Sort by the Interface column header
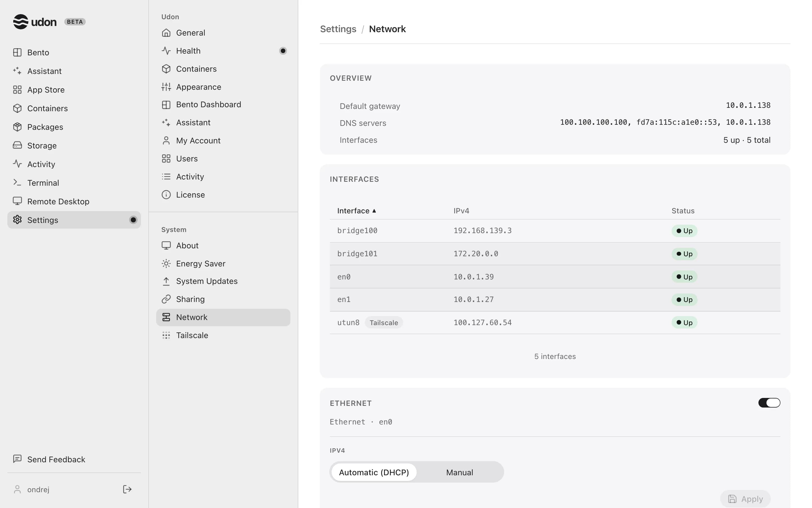This screenshot has width=812, height=508. click(356, 211)
